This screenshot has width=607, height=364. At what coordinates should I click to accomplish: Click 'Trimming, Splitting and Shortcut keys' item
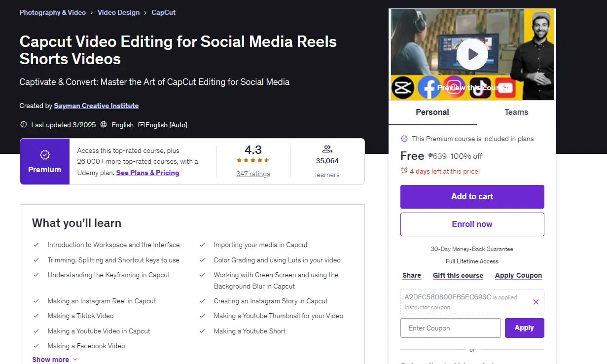[x=113, y=260]
